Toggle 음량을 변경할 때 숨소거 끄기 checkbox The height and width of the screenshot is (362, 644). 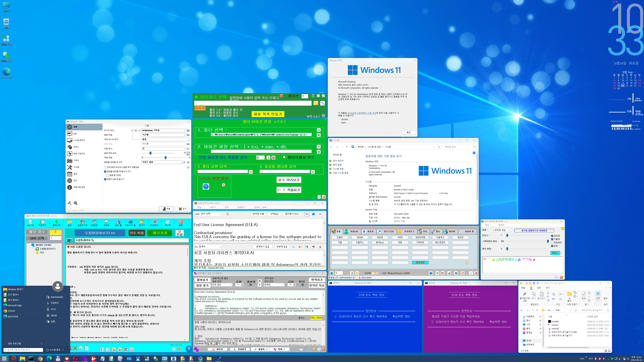[x=105, y=171]
